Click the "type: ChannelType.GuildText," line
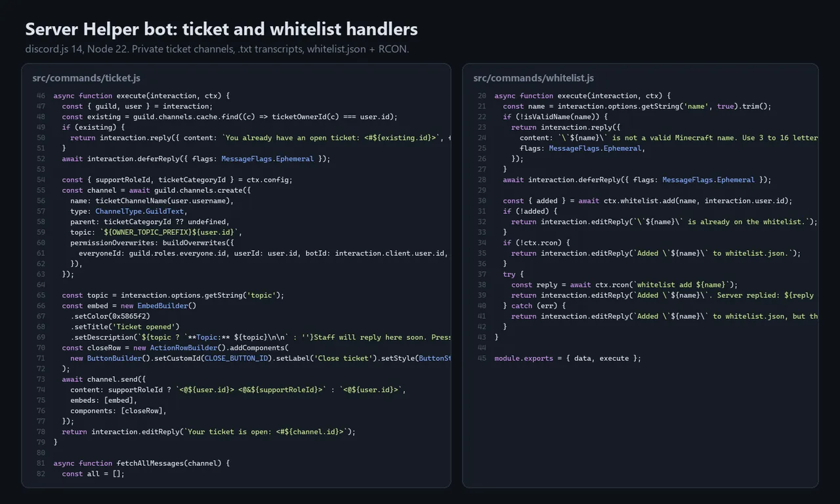840x504 pixels. point(129,211)
